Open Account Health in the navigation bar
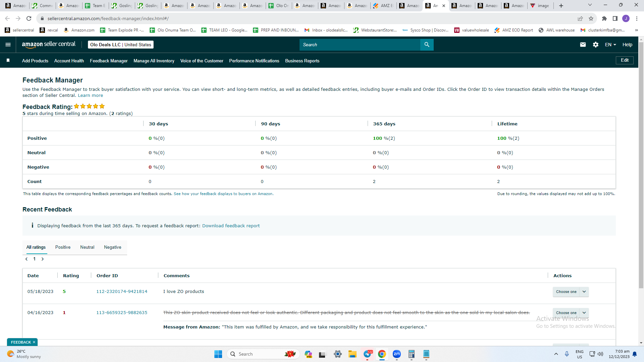This screenshot has width=644, height=362. [69, 61]
